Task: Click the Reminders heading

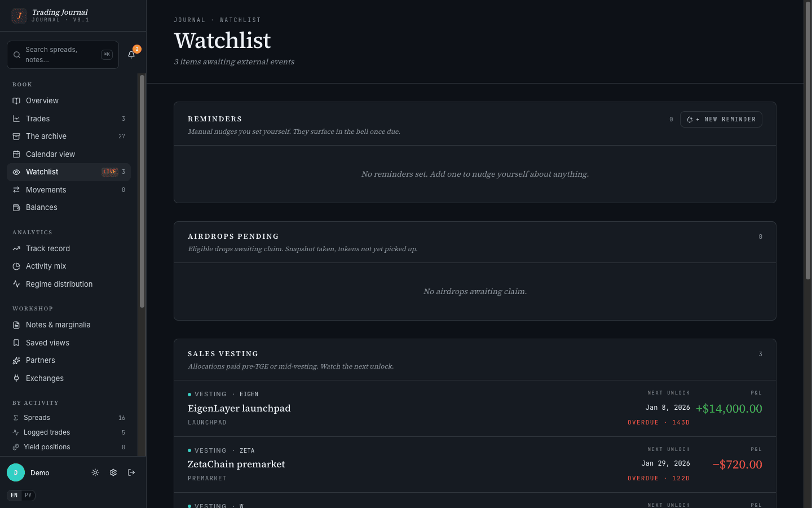Action: [215, 119]
